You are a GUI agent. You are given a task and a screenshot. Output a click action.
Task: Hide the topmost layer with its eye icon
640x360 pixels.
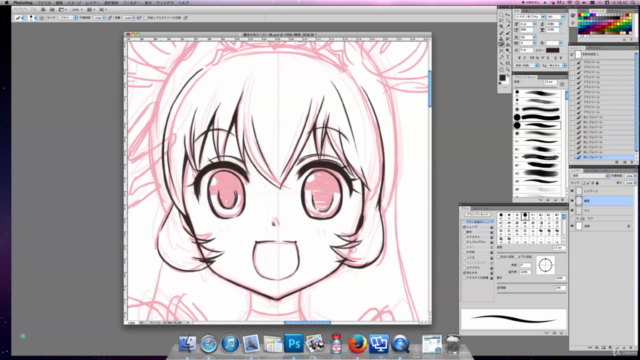point(572,191)
